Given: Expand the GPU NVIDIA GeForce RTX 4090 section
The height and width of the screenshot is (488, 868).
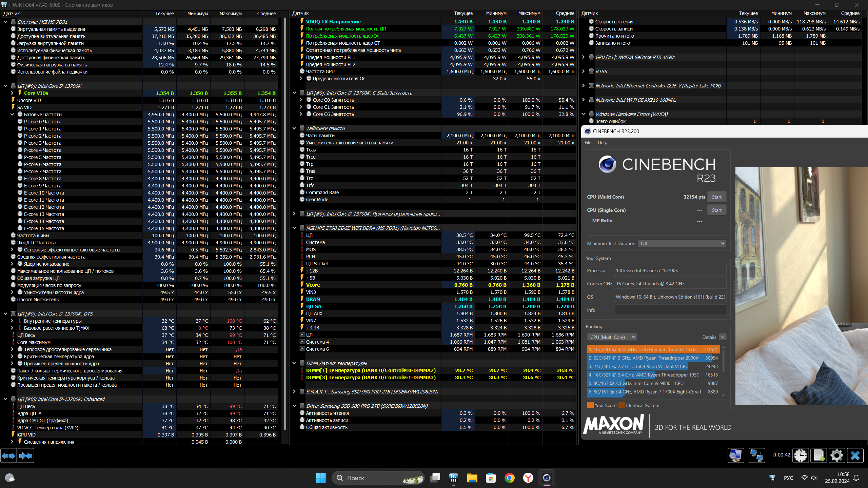Looking at the screenshot, I should coord(583,57).
